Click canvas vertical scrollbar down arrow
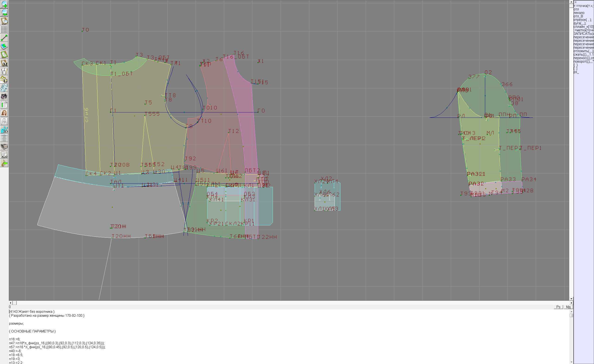The image size is (594, 364). [x=571, y=299]
